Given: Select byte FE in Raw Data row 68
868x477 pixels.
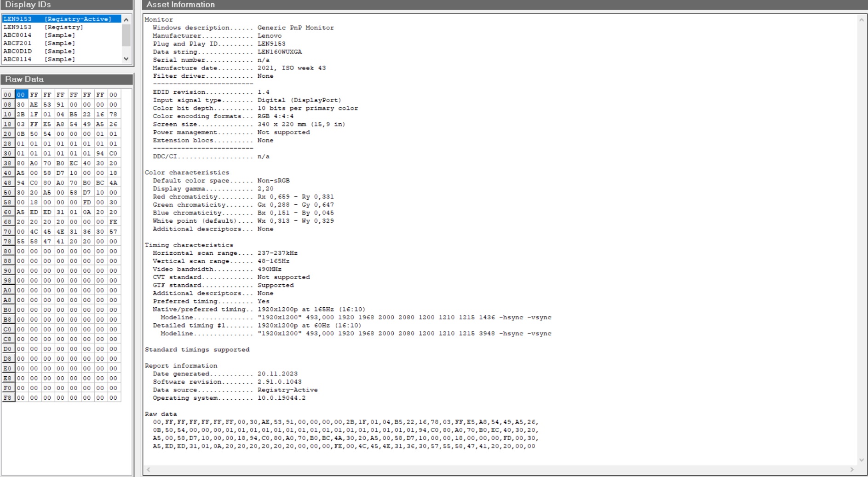Looking at the screenshot, I should (x=113, y=222).
